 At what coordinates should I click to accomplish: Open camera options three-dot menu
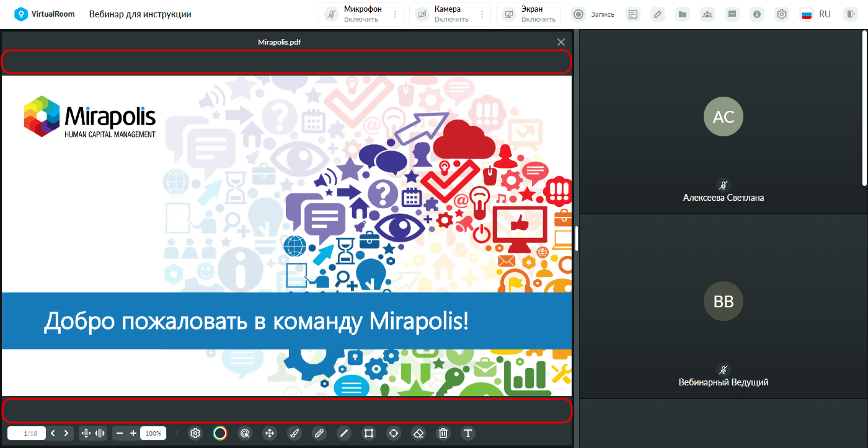click(482, 14)
